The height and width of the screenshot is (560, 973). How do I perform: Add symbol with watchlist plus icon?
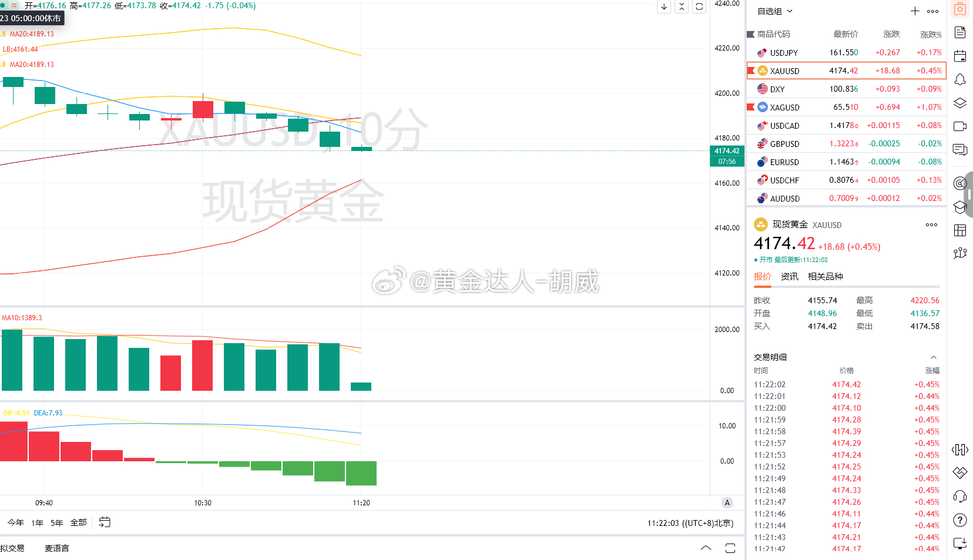tap(915, 11)
